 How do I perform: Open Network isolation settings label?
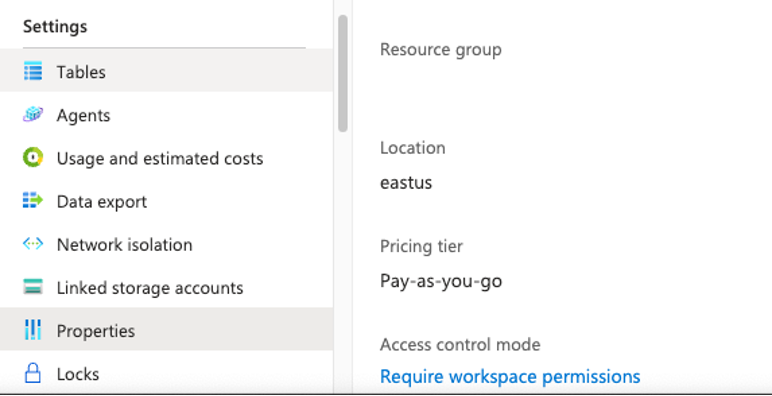coord(125,245)
